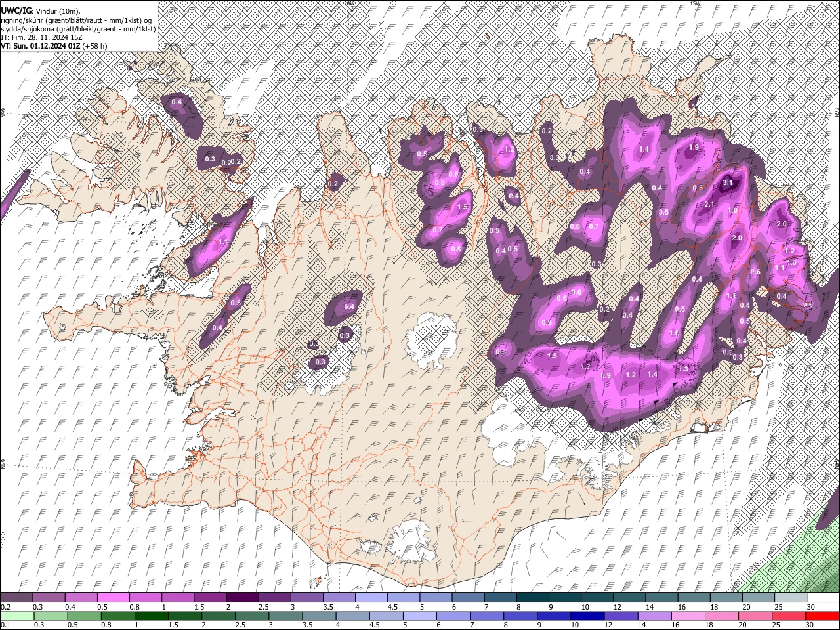Click the '20W' longitude label at the top edge

pyautogui.click(x=348, y=3)
